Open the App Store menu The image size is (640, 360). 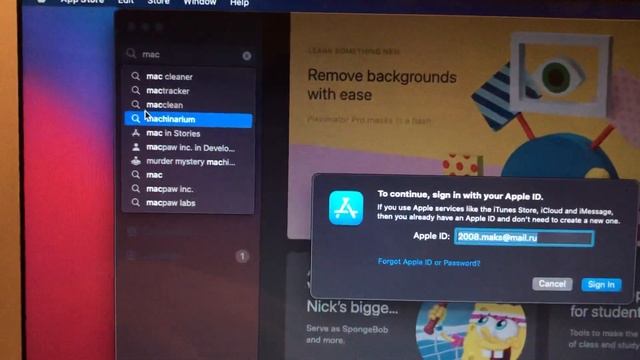click(x=82, y=2)
